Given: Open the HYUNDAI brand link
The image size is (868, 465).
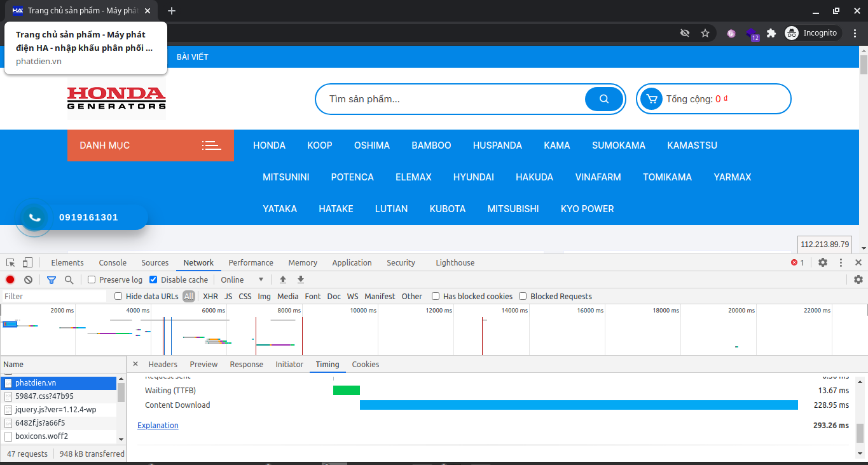Looking at the screenshot, I should tap(474, 177).
